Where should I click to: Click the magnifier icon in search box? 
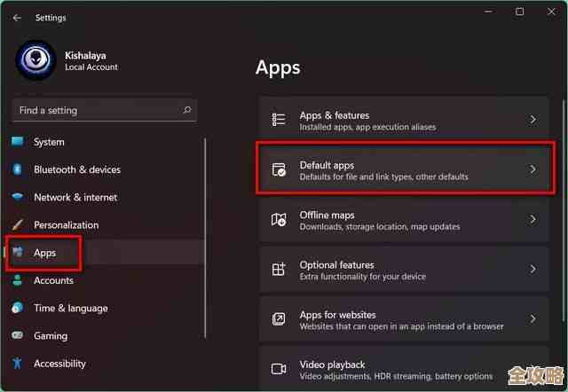pos(187,110)
